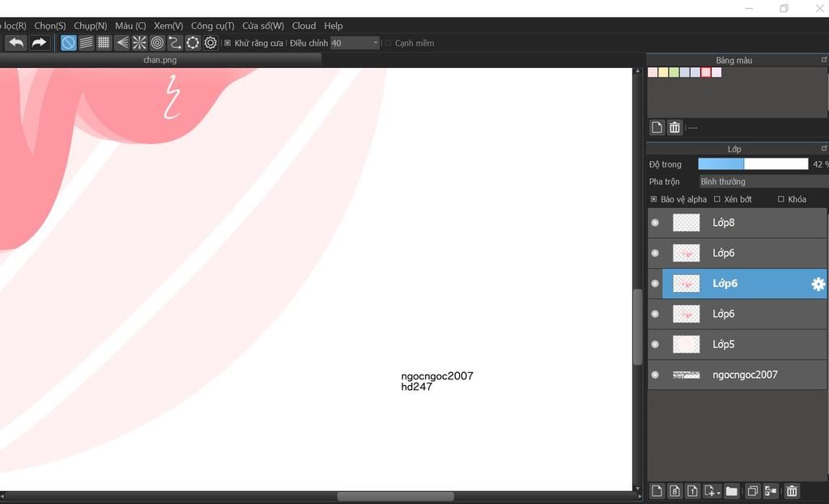Pick the red-outlined pink palette swatch

coord(706,72)
